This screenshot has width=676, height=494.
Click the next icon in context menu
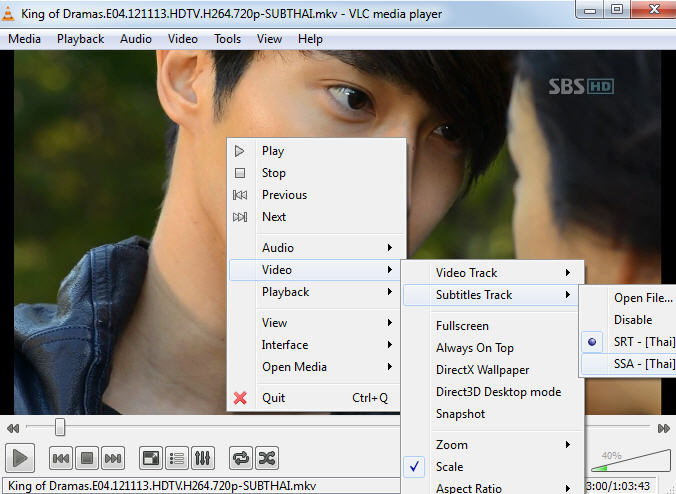point(240,217)
